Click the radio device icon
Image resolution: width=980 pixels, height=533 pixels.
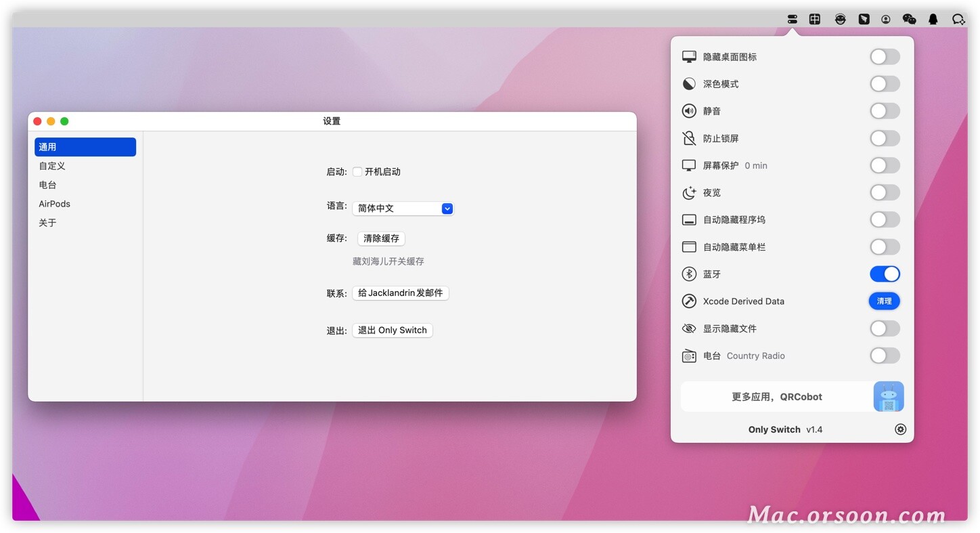[689, 356]
